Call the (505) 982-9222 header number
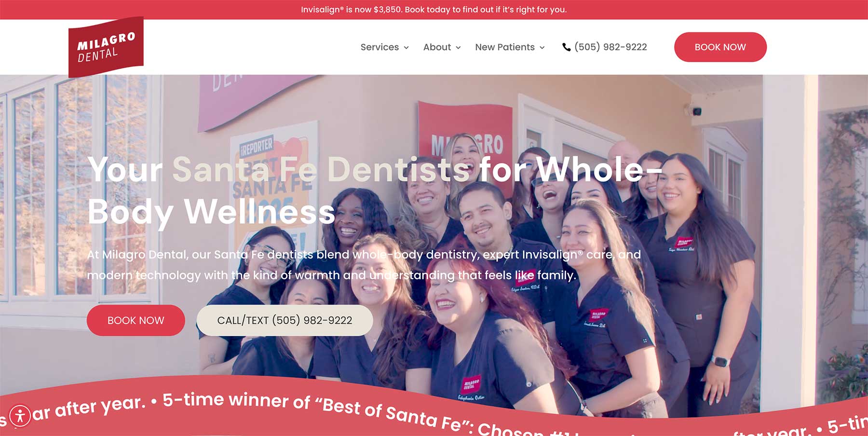868x436 pixels. (610, 47)
